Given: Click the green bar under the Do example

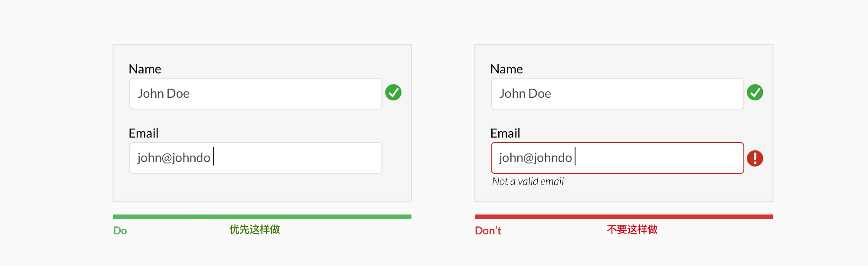Looking at the screenshot, I should pos(262,216).
